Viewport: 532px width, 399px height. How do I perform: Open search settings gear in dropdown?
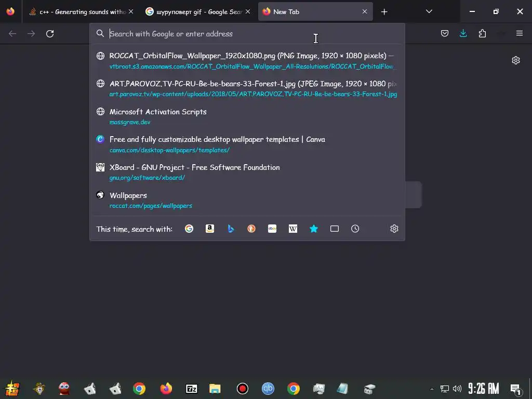click(394, 229)
